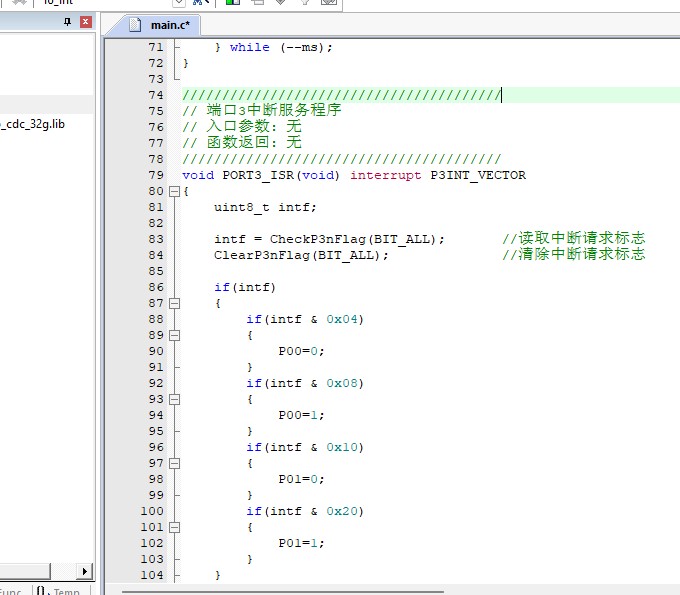Click the slash comment on line 78
The width and height of the screenshot is (680, 595).
[342, 159]
